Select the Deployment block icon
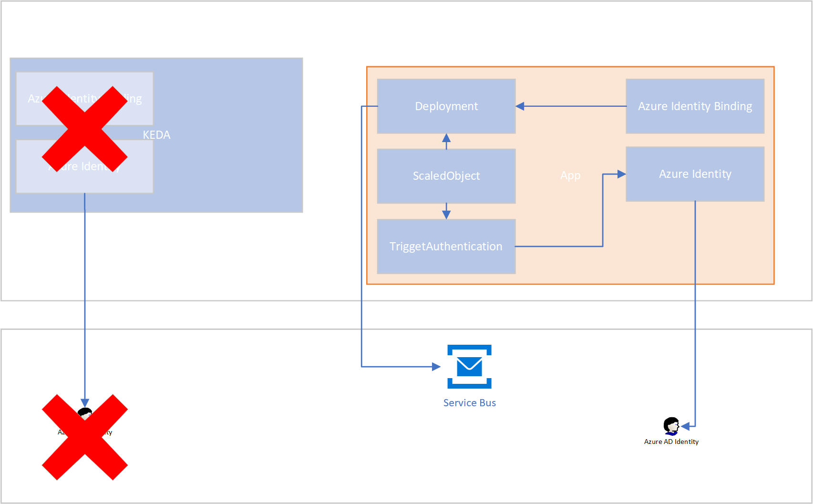 446,106
